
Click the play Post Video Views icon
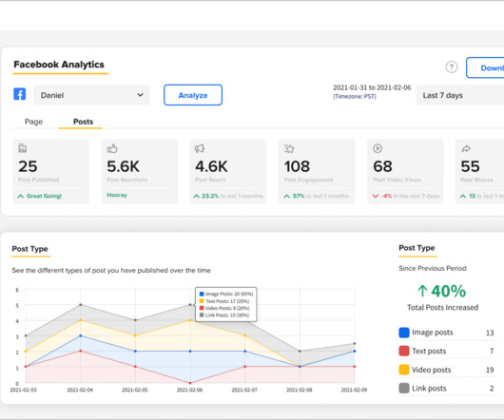(378, 148)
